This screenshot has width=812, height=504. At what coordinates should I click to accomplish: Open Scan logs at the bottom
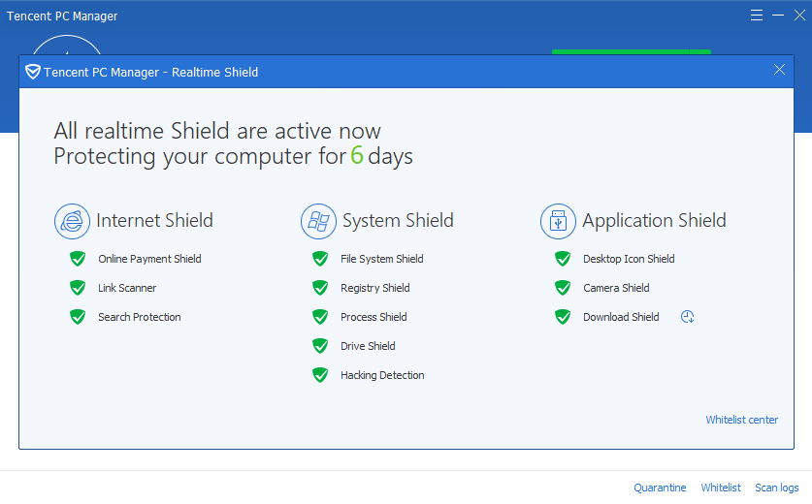[776, 488]
